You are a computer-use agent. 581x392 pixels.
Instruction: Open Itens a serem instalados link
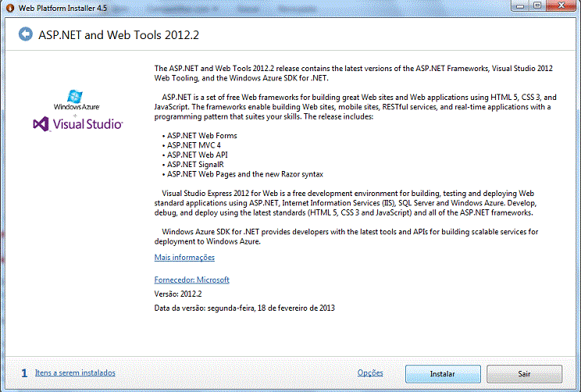click(75, 372)
